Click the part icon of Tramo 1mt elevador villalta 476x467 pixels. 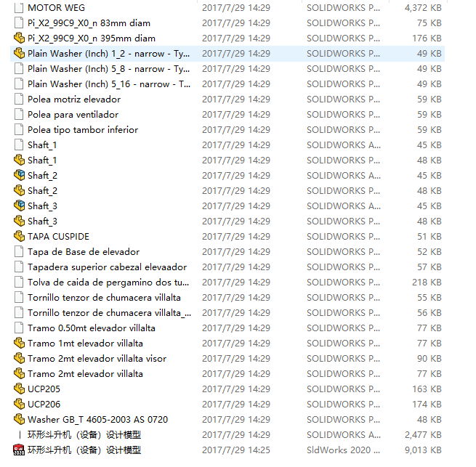[19, 344]
